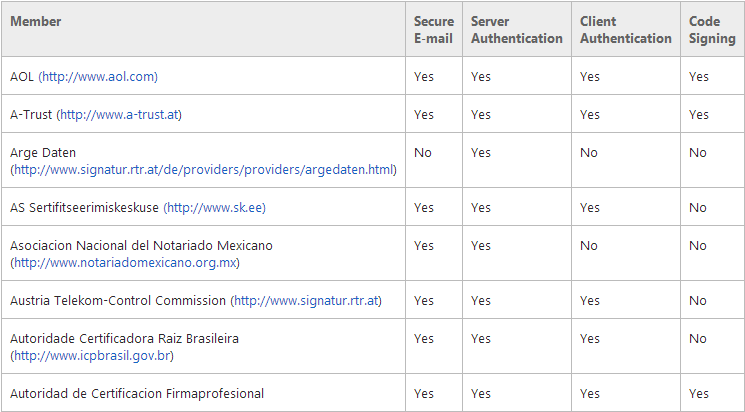Screen dimensions: 745x412
Task: Open the notariadomexicano.org.mx link
Action: coord(125,263)
